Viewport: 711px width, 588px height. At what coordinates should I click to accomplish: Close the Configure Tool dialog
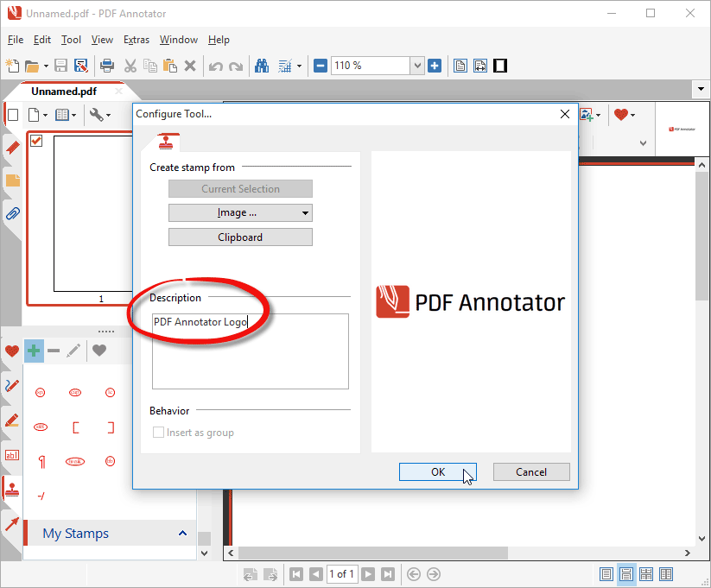pyautogui.click(x=565, y=114)
